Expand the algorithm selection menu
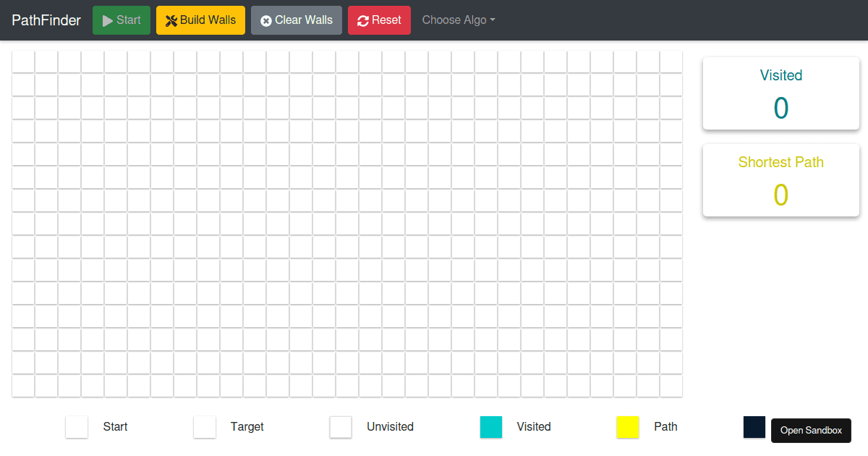 point(458,20)
